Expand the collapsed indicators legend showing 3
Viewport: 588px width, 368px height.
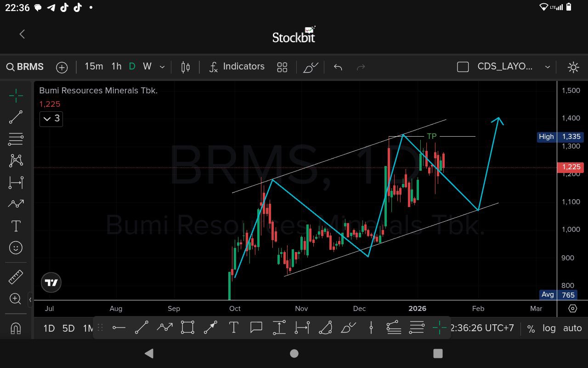[x=51, y=119]
